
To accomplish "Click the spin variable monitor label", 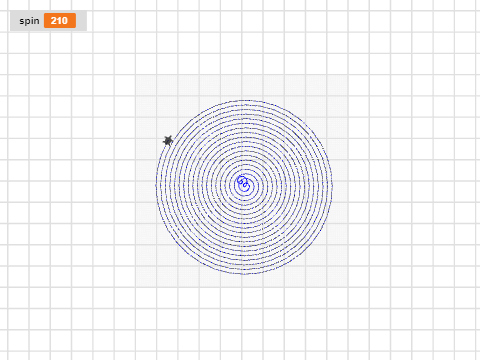I will pyautogui.click(x=29, y=21).
